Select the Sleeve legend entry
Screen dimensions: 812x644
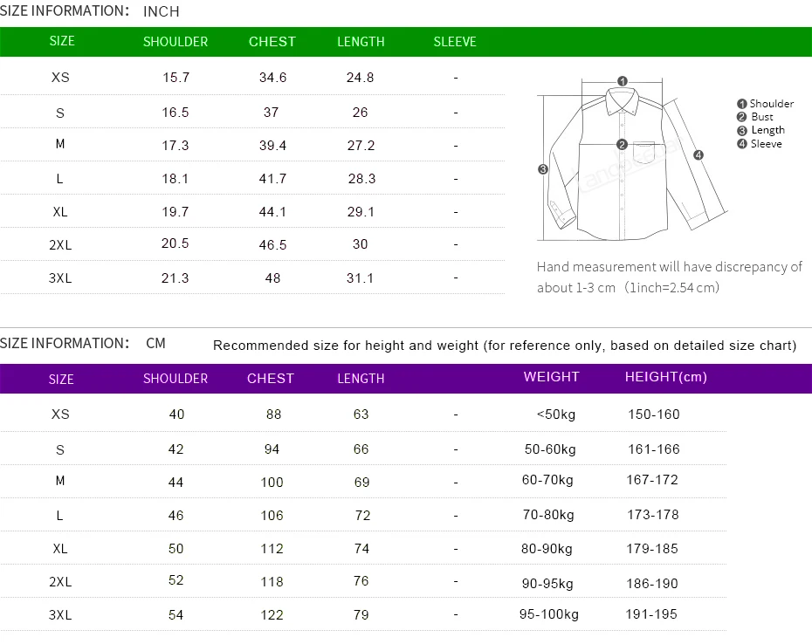pyautogui.click(x=760, y=144)
